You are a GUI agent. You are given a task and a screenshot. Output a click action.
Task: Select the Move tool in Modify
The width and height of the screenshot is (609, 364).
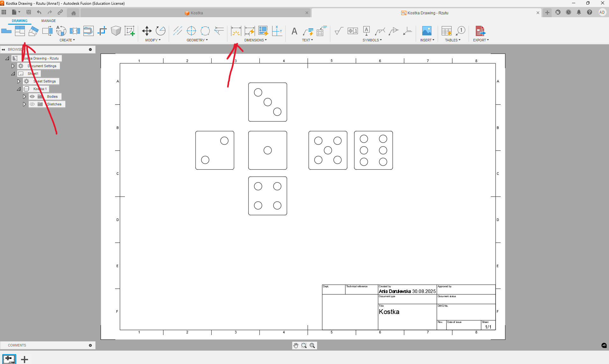click(147, 31)
